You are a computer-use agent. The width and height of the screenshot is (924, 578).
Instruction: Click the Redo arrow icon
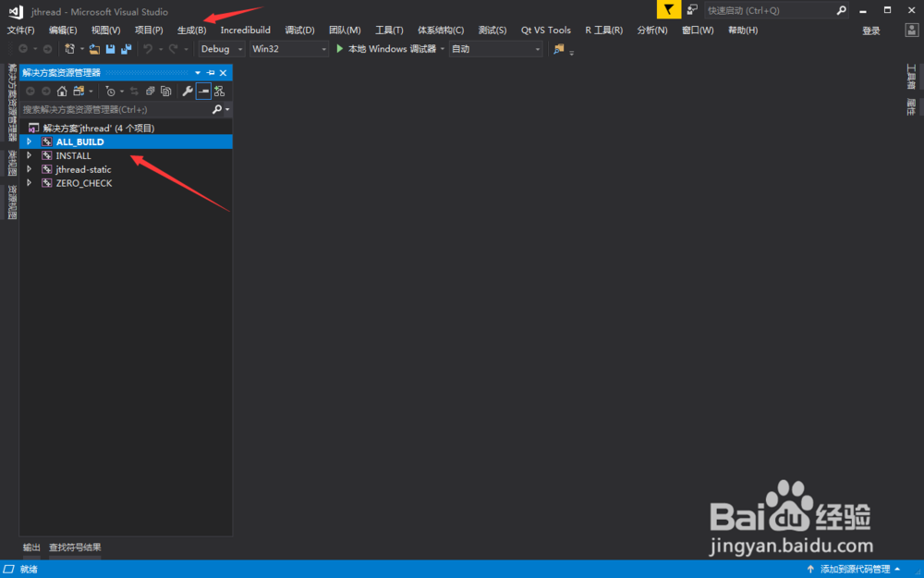point(174,49)
